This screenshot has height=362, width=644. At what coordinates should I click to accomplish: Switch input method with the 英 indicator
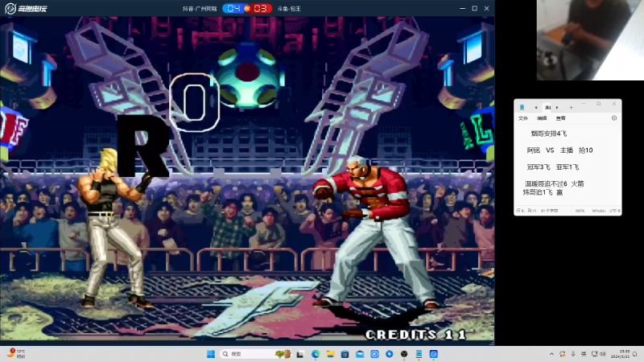click(x=584, y=354)
